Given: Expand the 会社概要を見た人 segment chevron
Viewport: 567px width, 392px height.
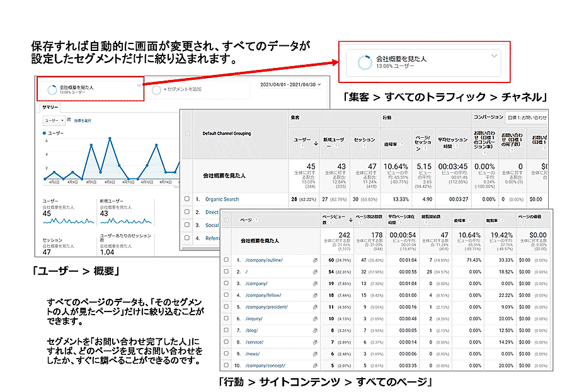Looking at the screenshot, I should point(138,84).
